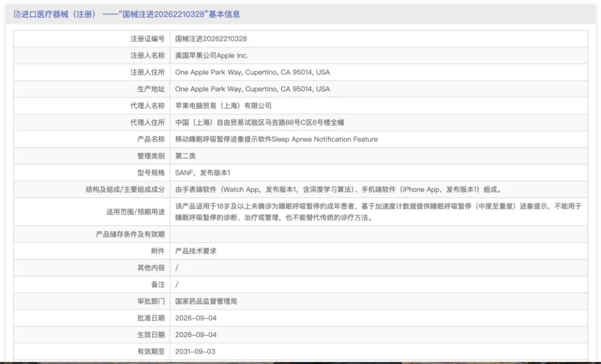Click the "批准日期" label
The width and height of the screenshot is (601, 364).
pyautogui.click(x=151, y=318)
